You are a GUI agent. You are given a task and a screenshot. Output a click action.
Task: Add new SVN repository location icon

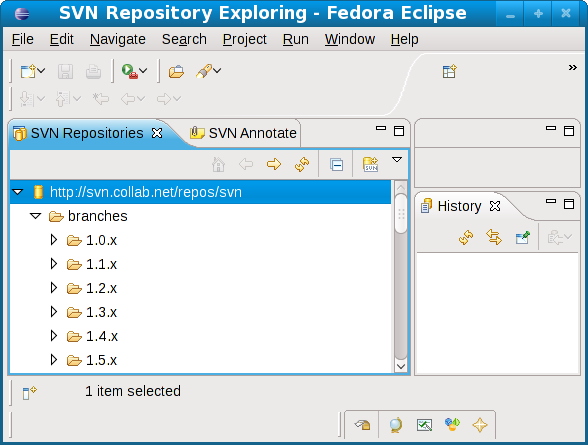370,164
